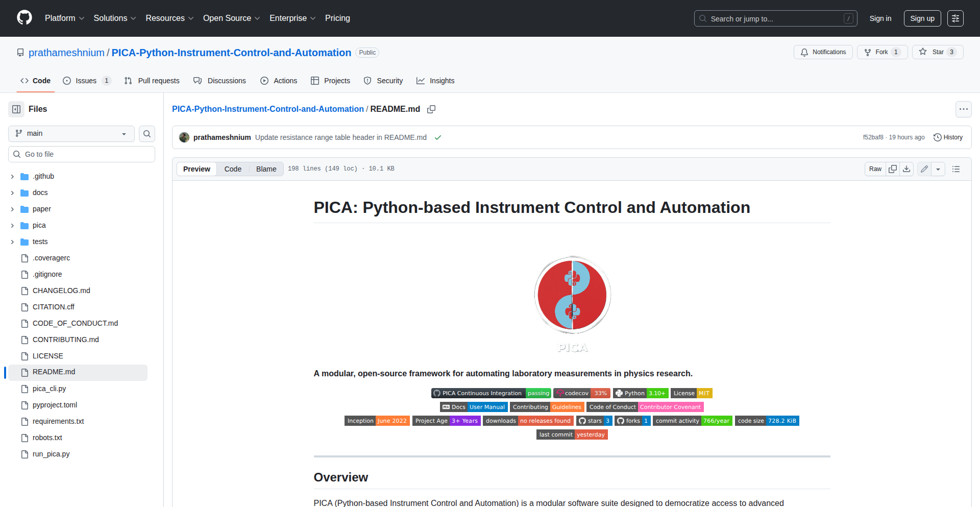The height and width of the screenshot is (507, 980).
Task: Open the Notifications bell
Action: tap(823, 52)
